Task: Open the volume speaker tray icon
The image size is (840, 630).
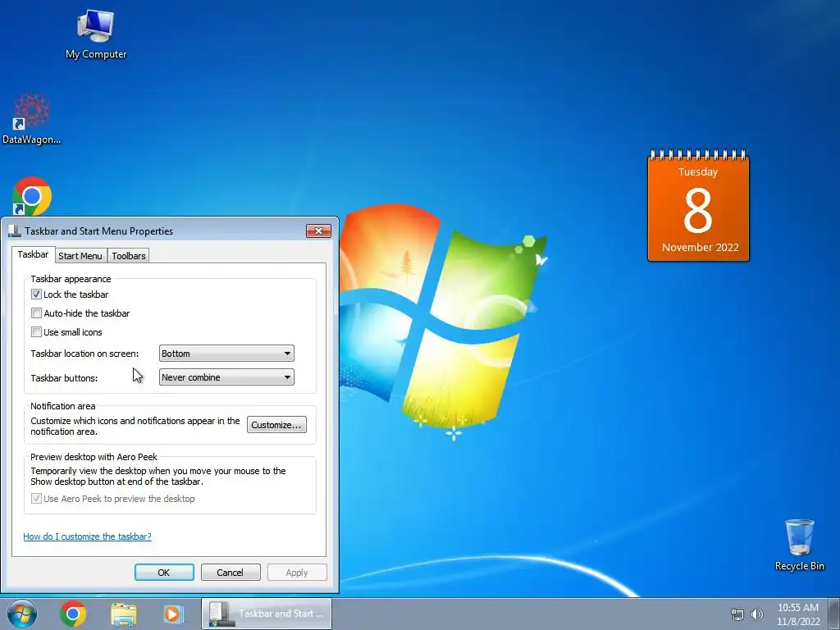Action: tap(757, 614)
